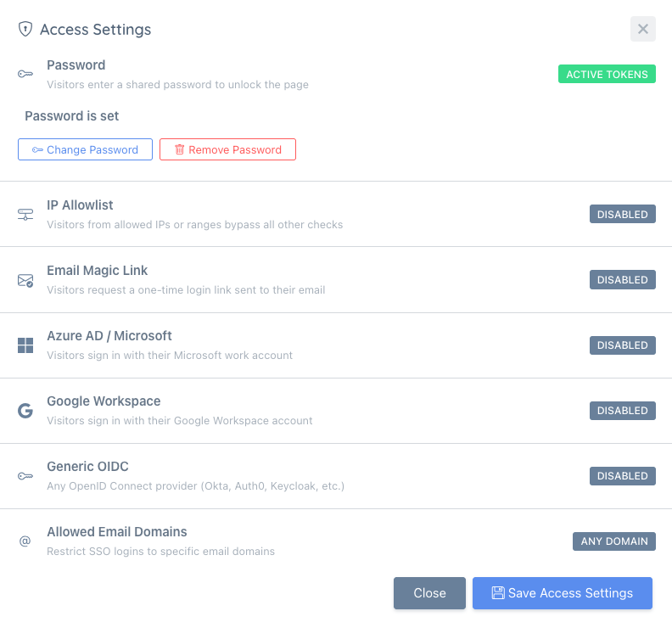Click 'Visitors sign in with their Microsoft' description

[170, 356]
